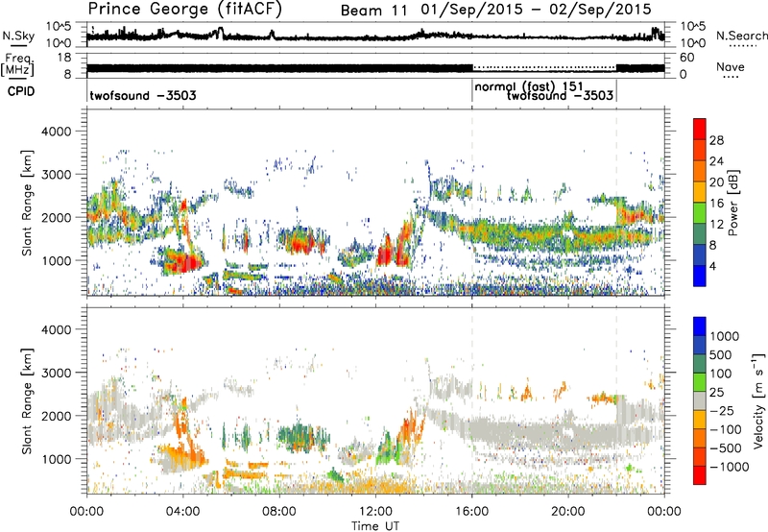Screen dimensions: 768x532
Task: Click the "Beam 11" label in header
Action: click(373, 11)
